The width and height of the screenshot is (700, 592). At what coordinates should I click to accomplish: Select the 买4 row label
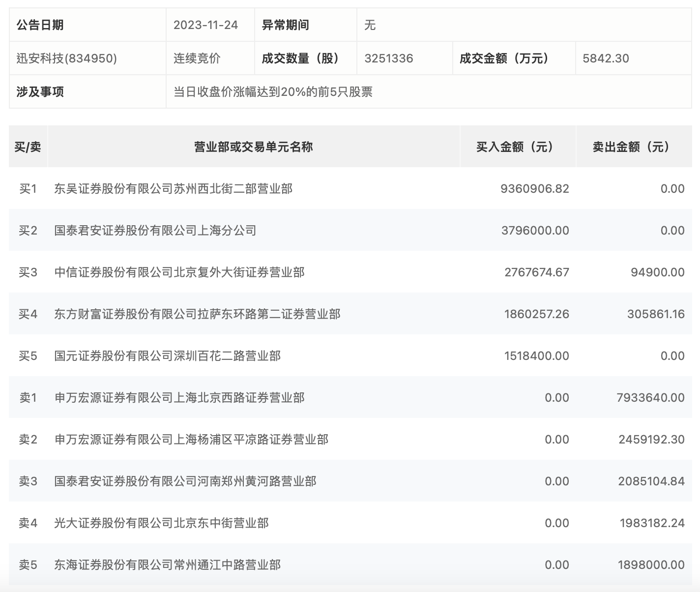pos(28,314)
